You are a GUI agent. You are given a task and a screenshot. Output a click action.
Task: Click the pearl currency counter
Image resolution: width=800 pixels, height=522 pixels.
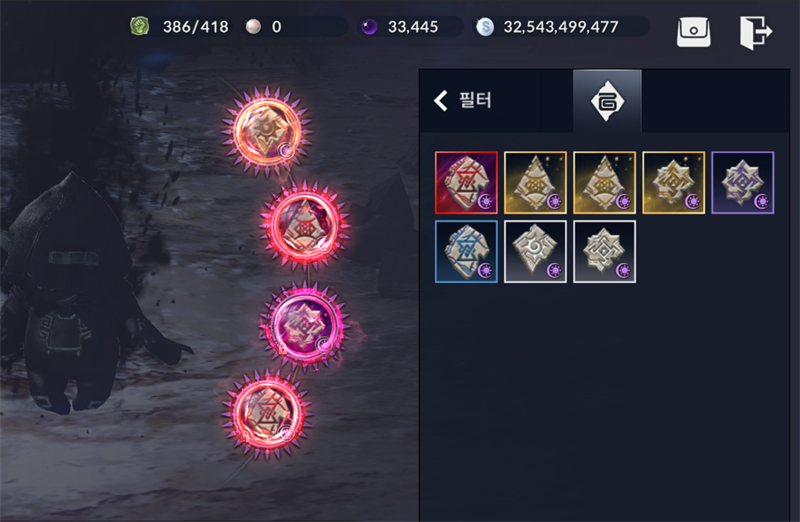[264, 27]
